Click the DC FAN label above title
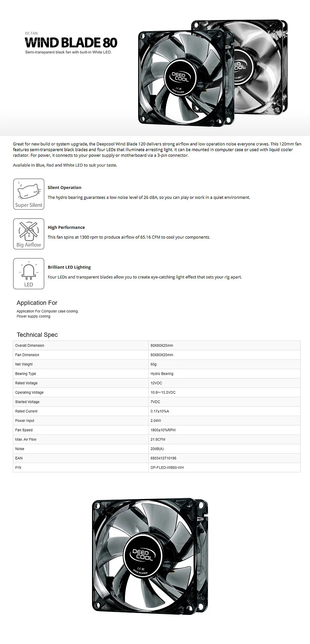Viewport: 310px width, 644px height. coord(31,33)
